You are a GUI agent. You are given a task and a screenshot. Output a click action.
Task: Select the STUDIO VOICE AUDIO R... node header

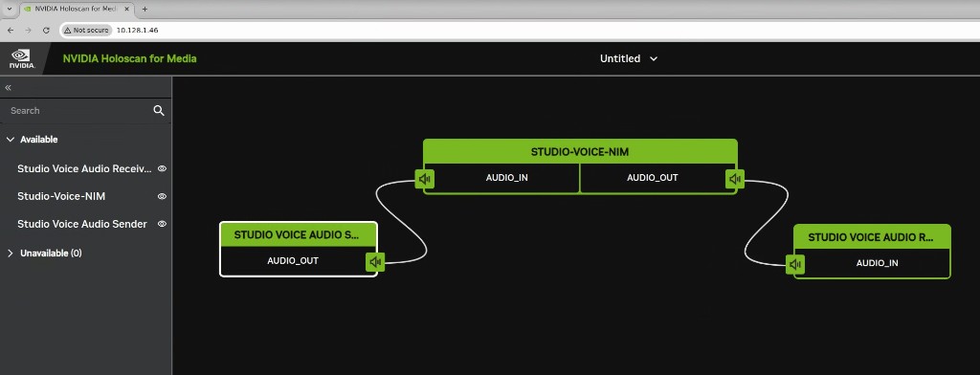(872, 237)
